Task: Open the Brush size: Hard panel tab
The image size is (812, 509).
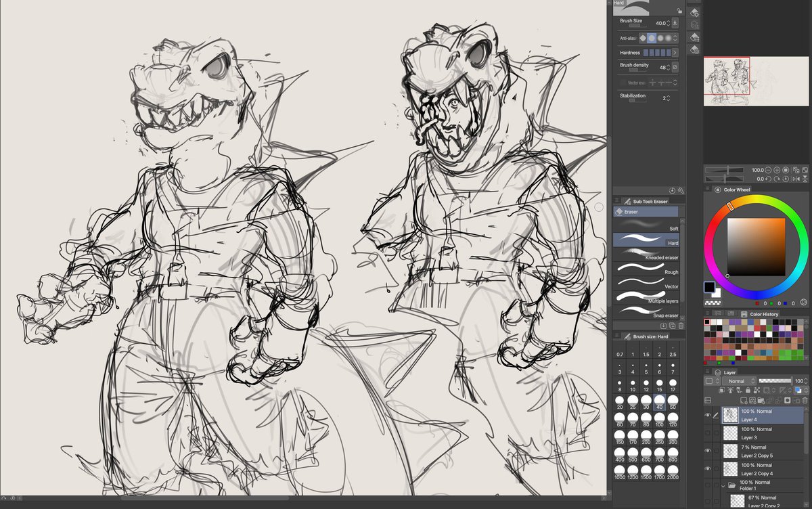Action: 646,336
